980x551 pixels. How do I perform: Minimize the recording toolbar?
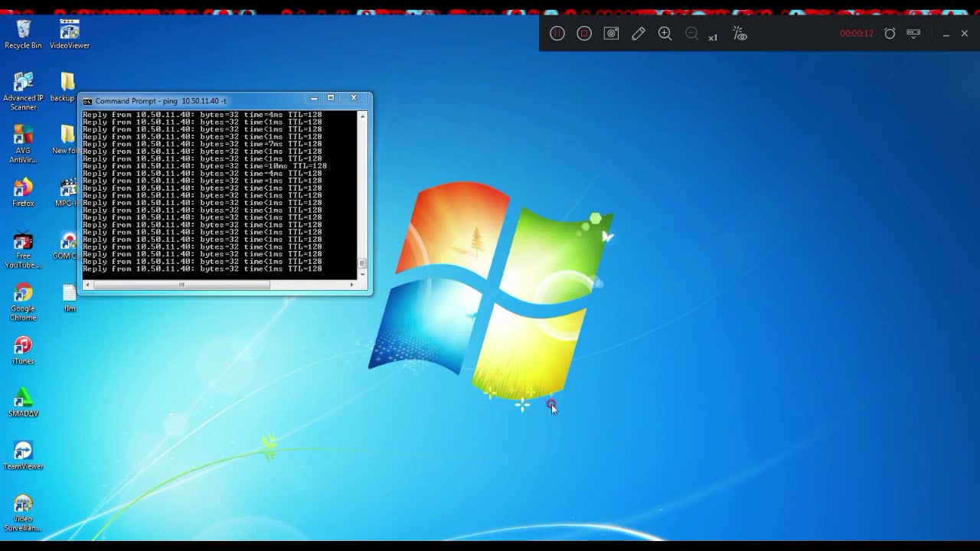(x=946, y=34)
